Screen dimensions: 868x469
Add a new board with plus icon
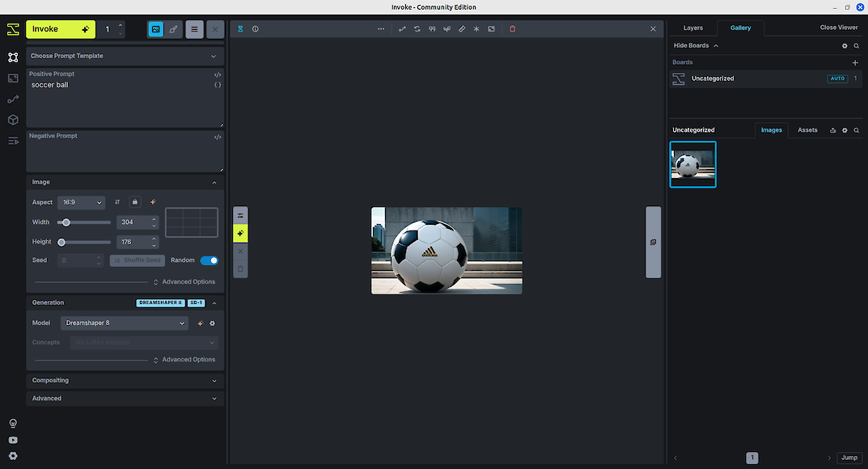tap(855, 62)
